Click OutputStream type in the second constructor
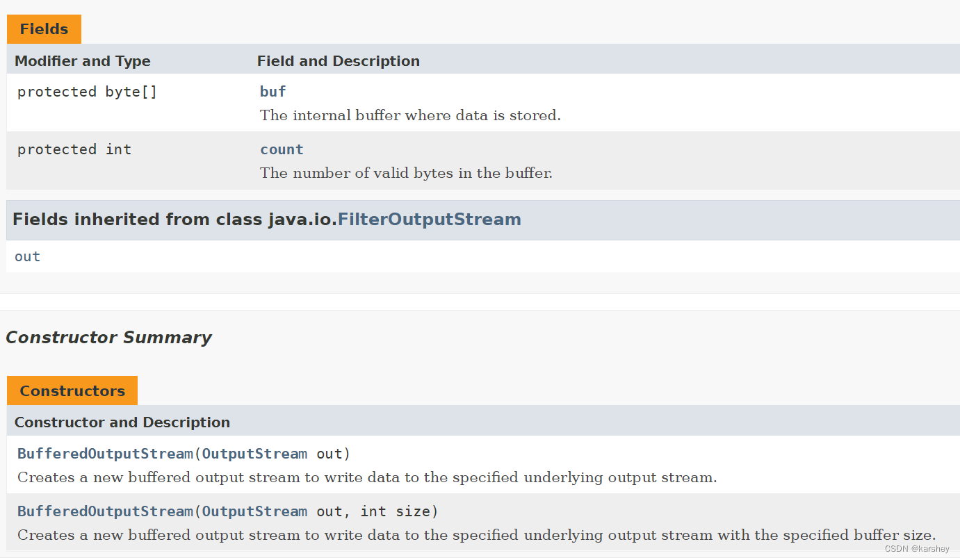Viewport: 960px width, 560px height. (x=254, y=511)
